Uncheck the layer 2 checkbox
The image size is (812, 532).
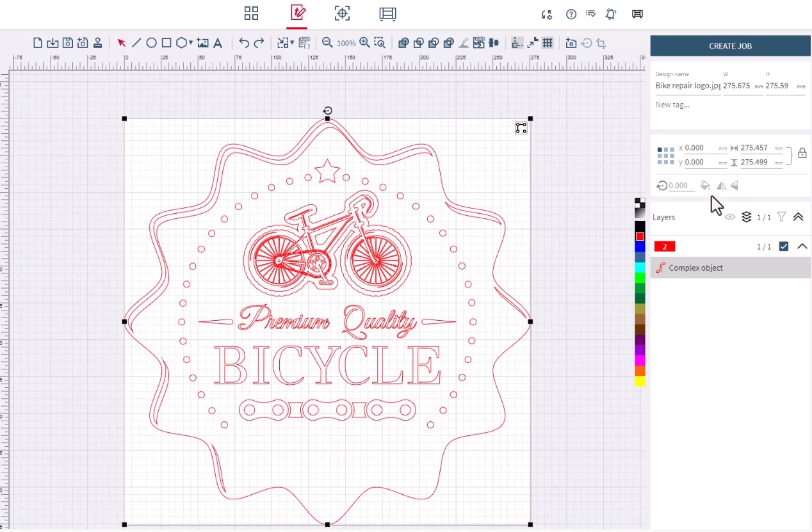point(783,246)
